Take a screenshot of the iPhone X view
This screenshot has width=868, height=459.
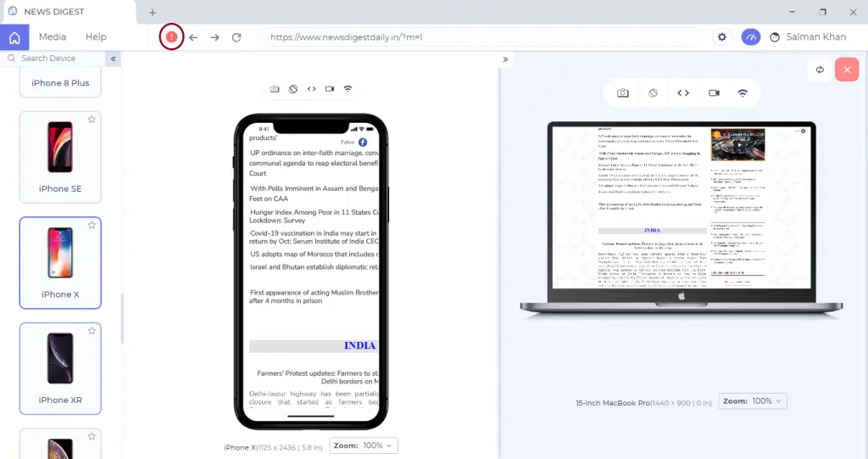tap(275, 88)
